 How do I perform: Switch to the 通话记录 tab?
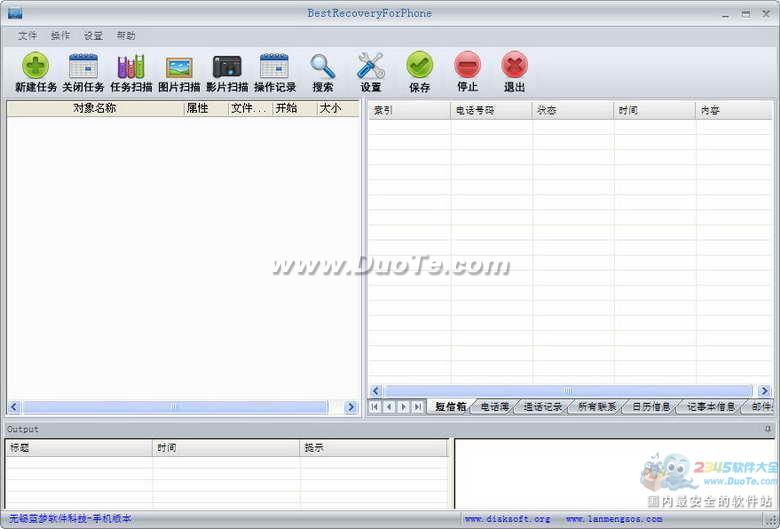click(543, 407)
